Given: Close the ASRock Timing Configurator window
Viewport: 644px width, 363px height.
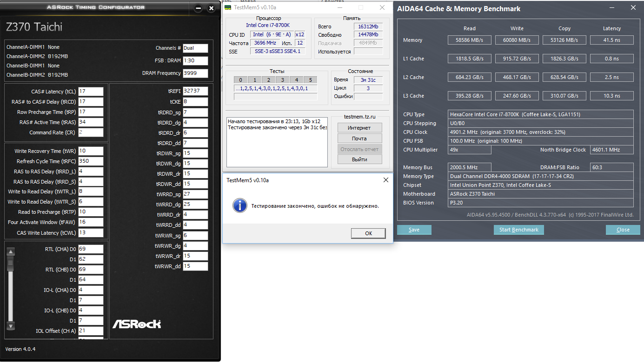Looking at the screenshot, I should [212, 8].
